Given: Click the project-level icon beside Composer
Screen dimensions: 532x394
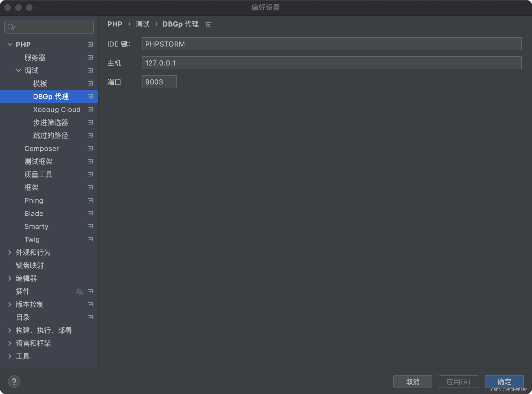Looking at the screenshot, I should tap(90, 149).
